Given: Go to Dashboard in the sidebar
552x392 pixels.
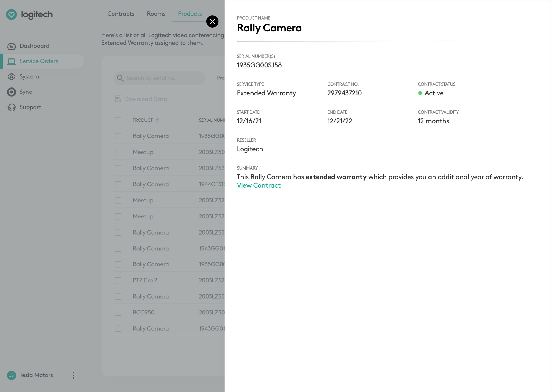Looking at the screenshot, I should coord(34,46).
